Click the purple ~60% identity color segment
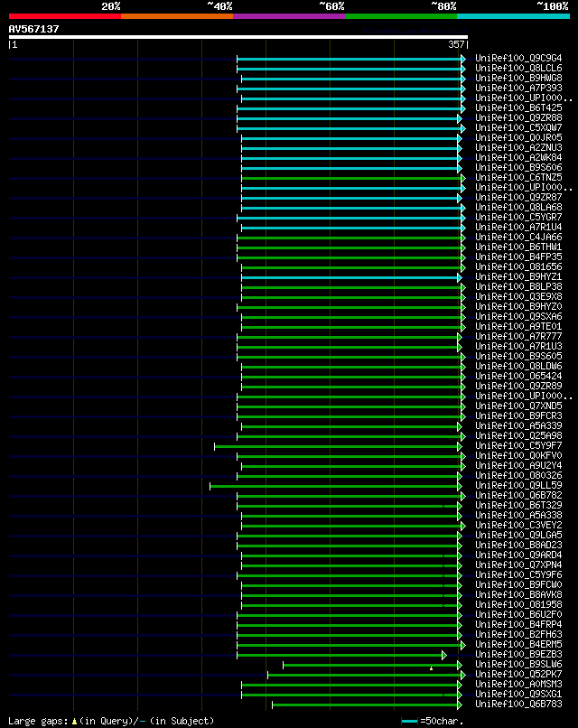Image resolution: width=578 pixels, height=728 pixels. [289, 16]
